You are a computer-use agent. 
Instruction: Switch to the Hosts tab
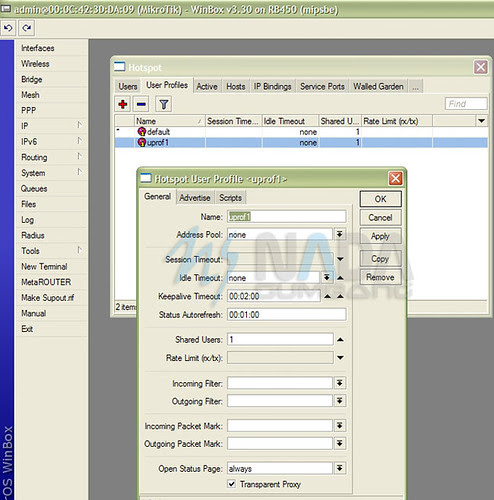click(236, 87)
